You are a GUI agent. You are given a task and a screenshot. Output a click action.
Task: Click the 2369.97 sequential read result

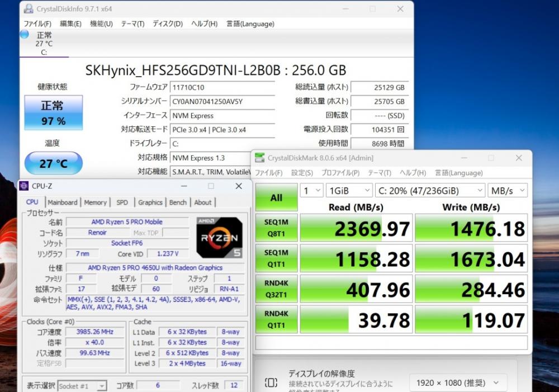click(x=357, y=228)
